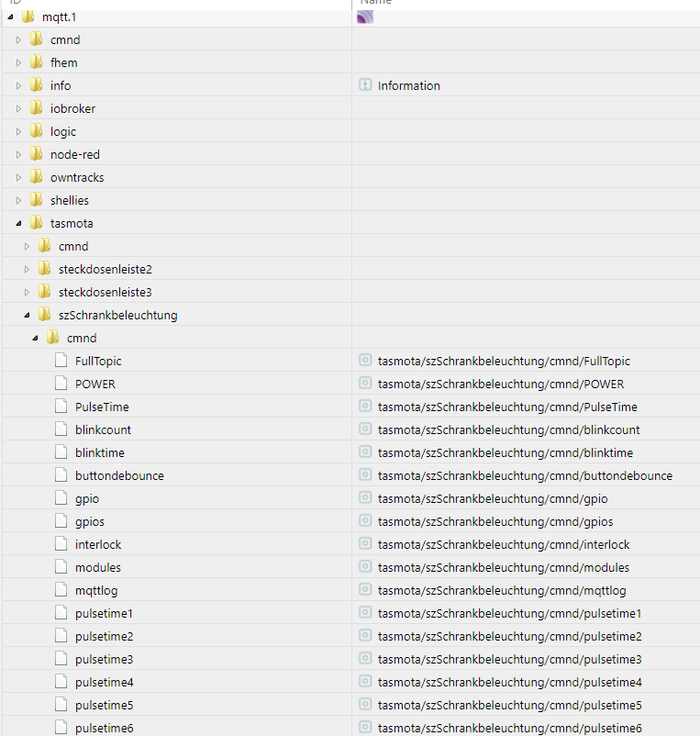The width and height of the screenshot is (700, 736).
Task: Click name tasmota/szSchrankbeleuchtung/cmnd/mqttlog
Action: [x=502, y=591]
